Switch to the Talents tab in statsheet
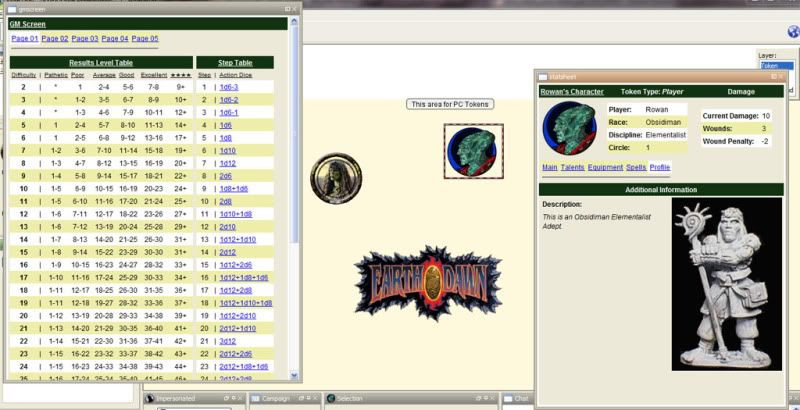The width and height of the screenshot is (800, 410). [x=572, y=167]
